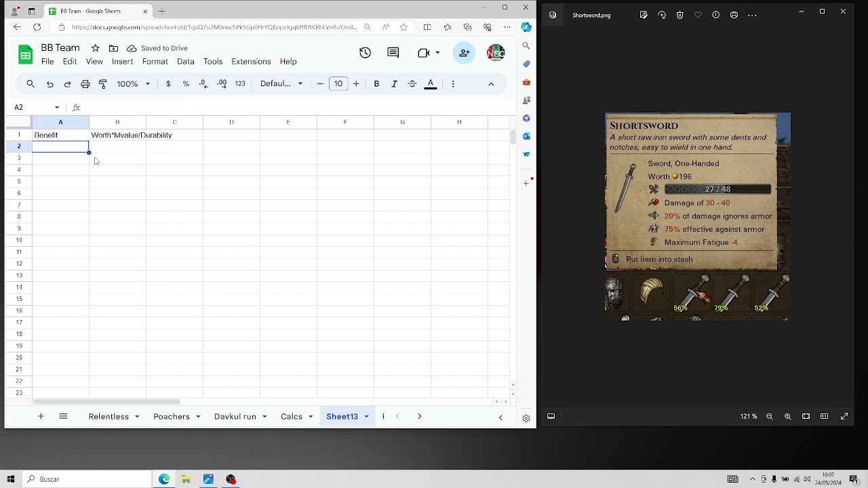Select cell with Worth*Mvalue/Durability

point(117,135)
